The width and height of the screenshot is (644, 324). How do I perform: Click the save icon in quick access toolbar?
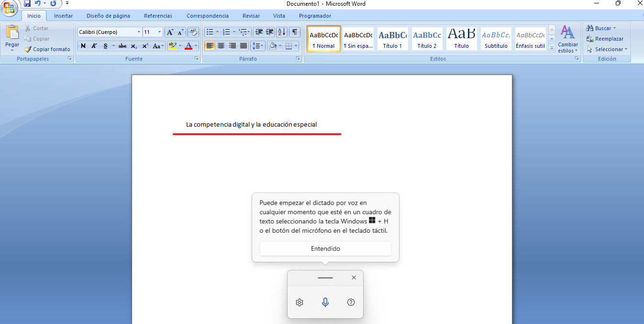coord(27,3)
